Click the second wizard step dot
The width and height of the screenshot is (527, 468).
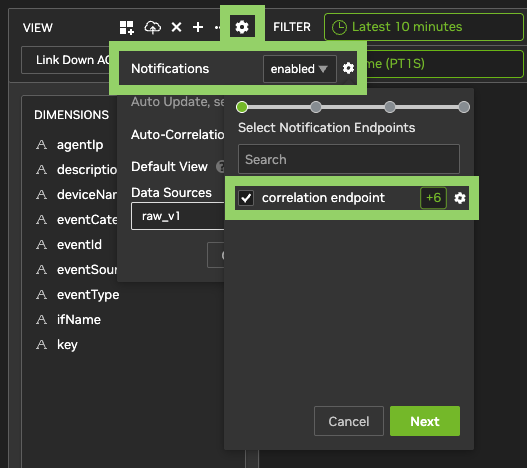(316, 107)
